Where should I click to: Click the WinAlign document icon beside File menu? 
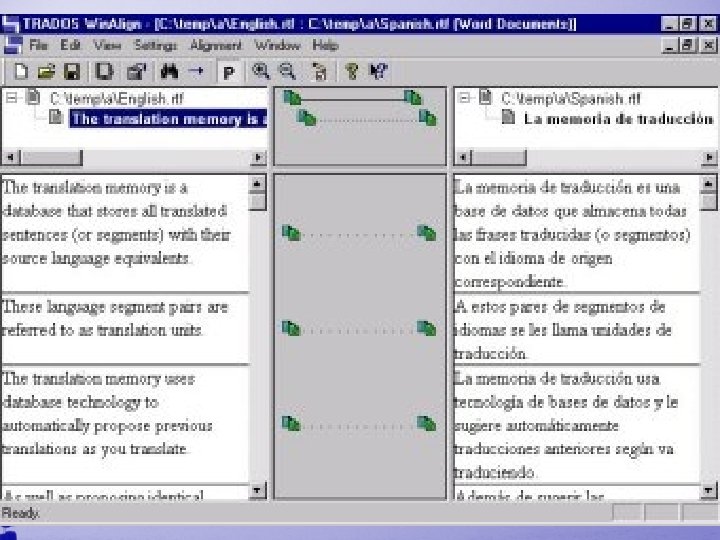(13, 45)
